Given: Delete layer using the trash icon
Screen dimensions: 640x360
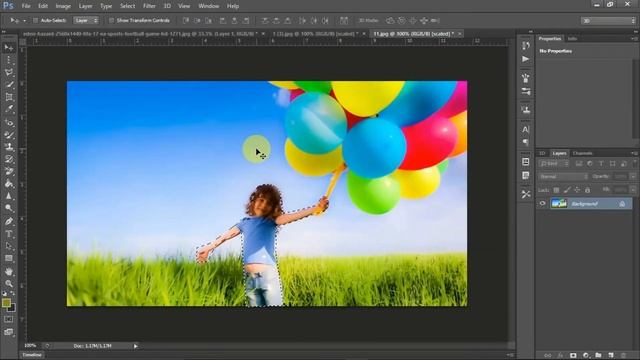Looking at the screenshot, I should (623, 356).
